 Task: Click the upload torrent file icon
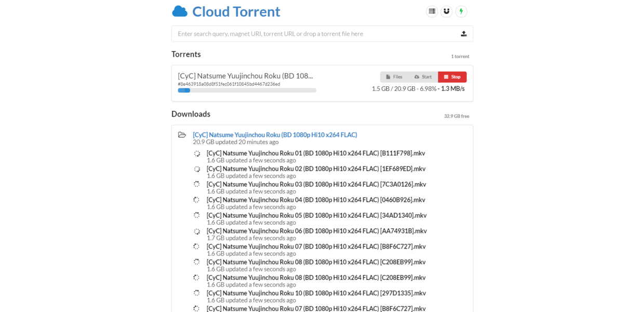point(464,34)
